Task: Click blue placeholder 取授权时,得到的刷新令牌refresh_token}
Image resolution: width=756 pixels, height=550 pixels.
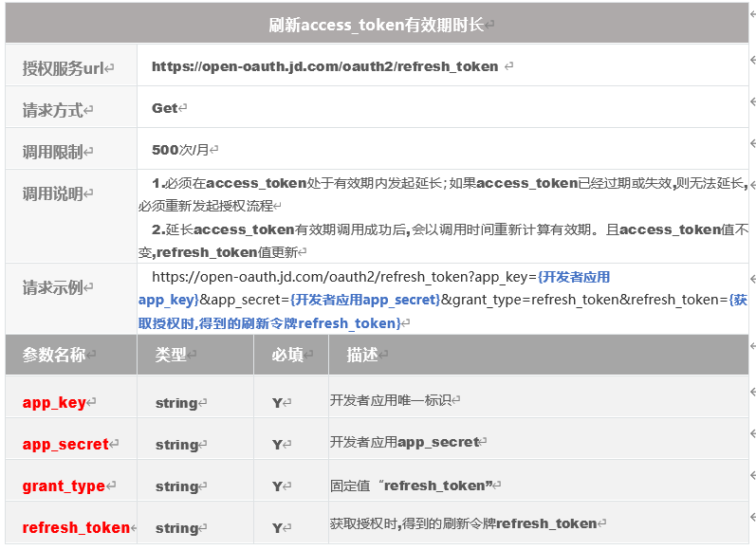Action: [269, 323]
